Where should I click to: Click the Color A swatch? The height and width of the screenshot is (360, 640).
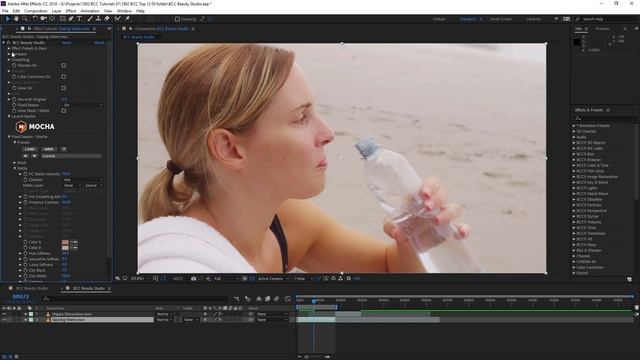pyautogui.click(x=65, y=242)
